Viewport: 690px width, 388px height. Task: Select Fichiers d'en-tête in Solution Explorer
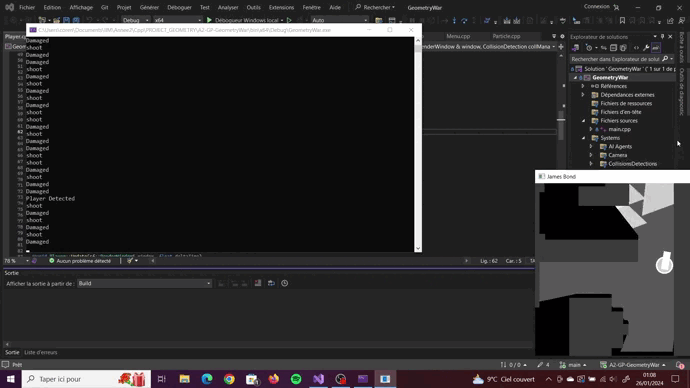click(620, 112)
